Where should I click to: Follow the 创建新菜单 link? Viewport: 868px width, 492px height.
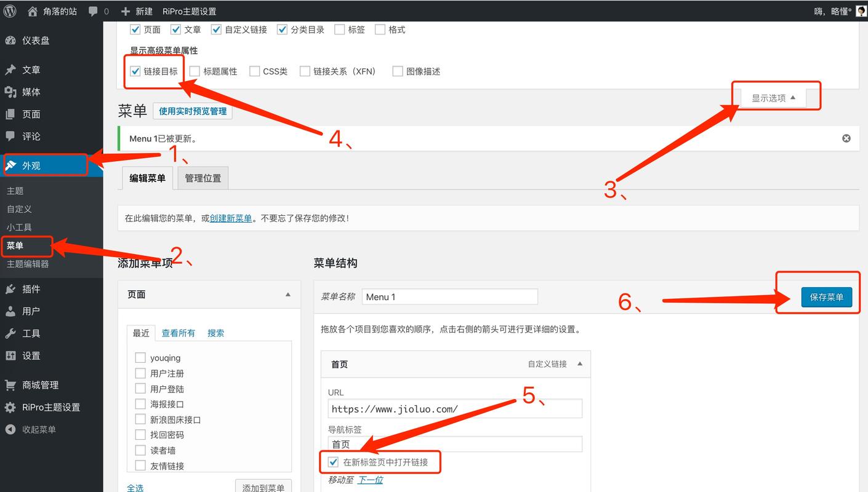coord(231,218)
